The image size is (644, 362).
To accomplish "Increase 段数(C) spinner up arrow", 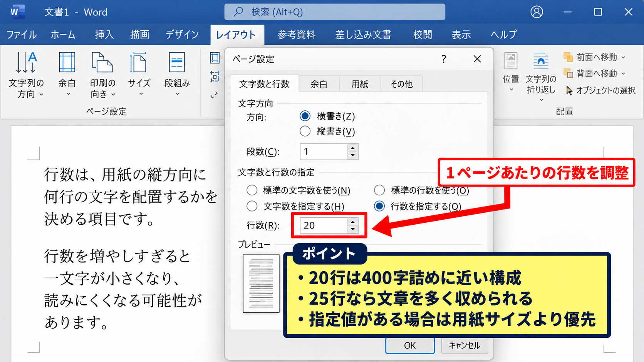I will pyautogui.click(x=353, y=148).
